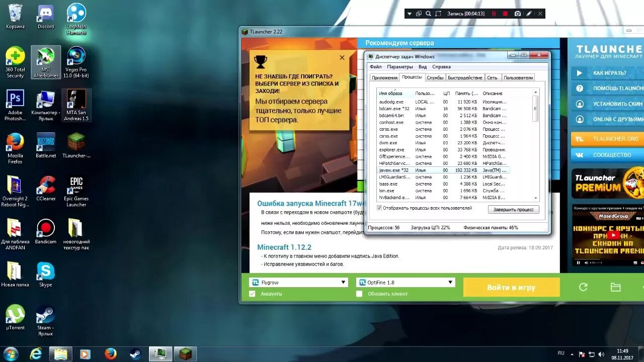Select the Adobe Photoshop desktop icon
Image resolution: width=644 pixels, height=362 pixels.
click(x=15, y=105)
